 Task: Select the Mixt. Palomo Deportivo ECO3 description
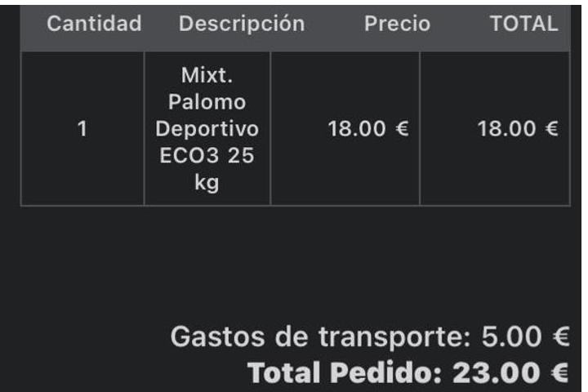click(x=207, y=129)
